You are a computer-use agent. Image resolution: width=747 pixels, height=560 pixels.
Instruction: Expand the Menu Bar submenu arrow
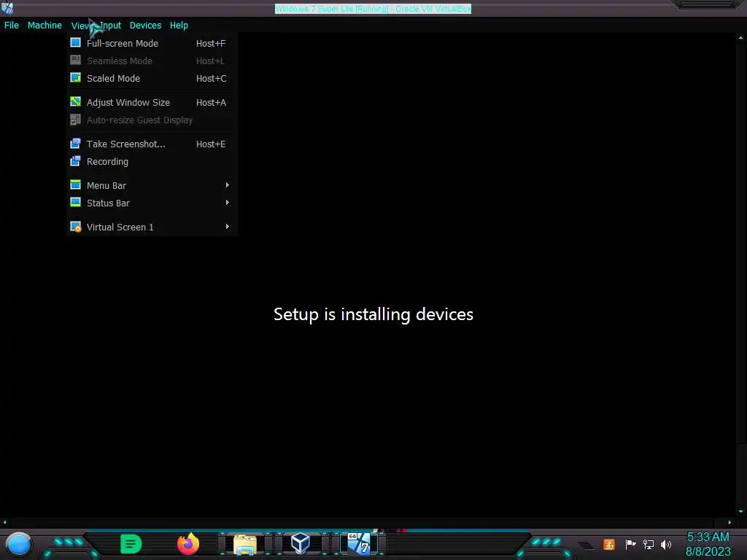[x=228, y=184]
